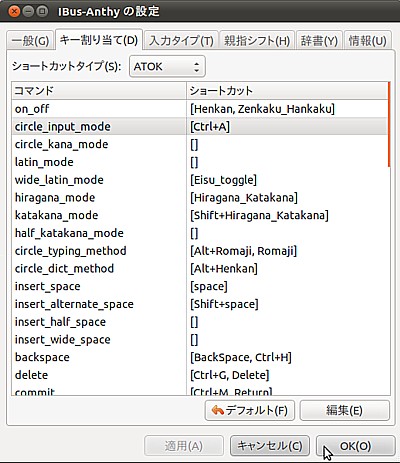Select the circle_kana_mode row
Screen dimensions: 400x463
200,144
